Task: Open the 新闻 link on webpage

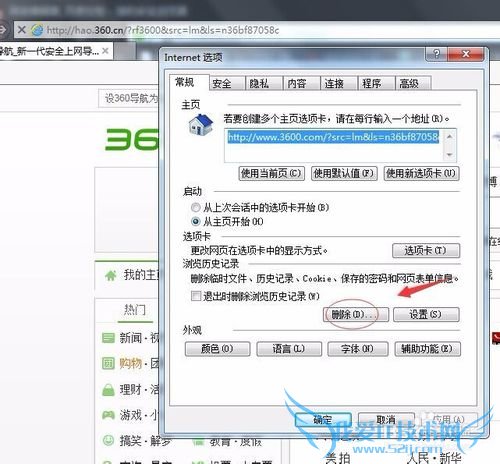Action: (131, 338)
